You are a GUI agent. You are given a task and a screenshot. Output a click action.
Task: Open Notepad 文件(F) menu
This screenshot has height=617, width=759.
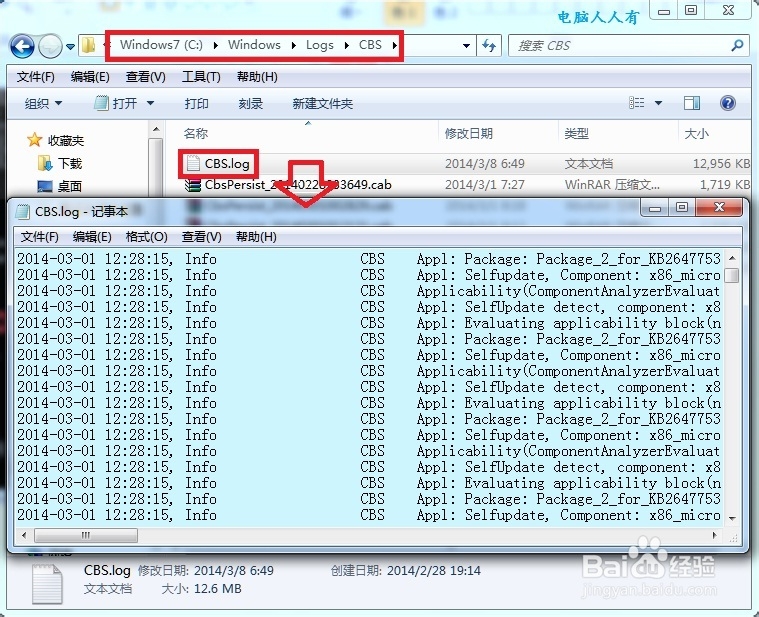click(40, 237)
